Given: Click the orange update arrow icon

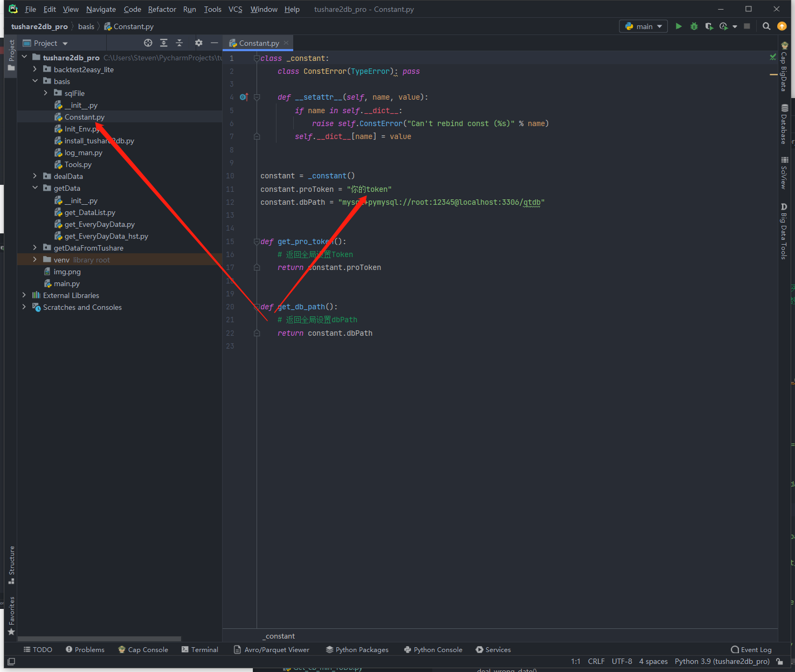Looking at the screenshot, I should click(x=782, y=26).
